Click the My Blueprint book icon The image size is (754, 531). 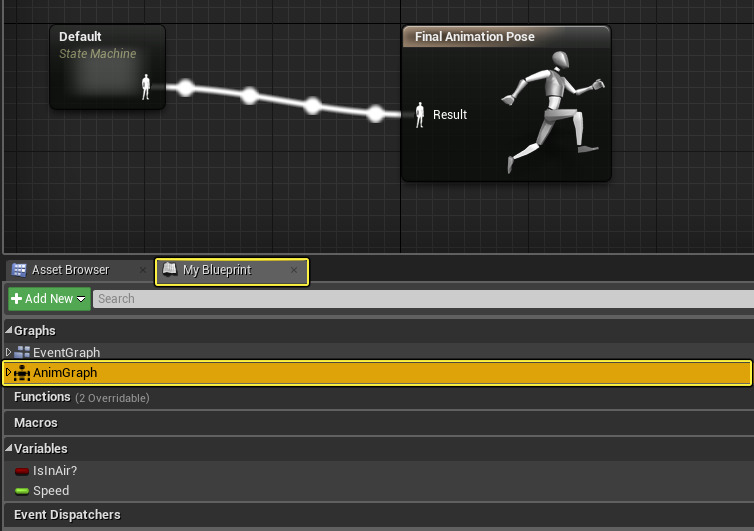tap(170, 269)
